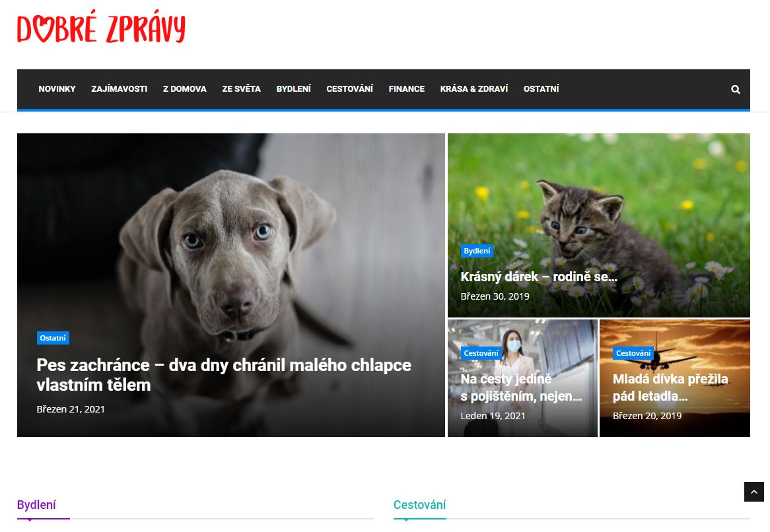Click the Dobré Zprávy logo
Viewport: 770px width, 532px height.
[x=101, y=28]
